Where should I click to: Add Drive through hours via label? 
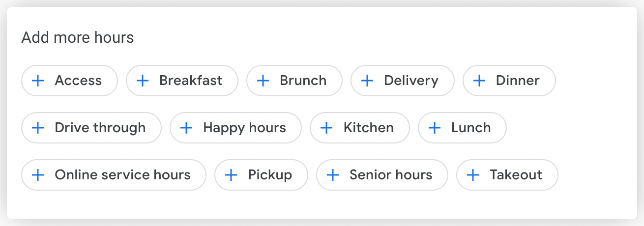[x=100, y=128]
